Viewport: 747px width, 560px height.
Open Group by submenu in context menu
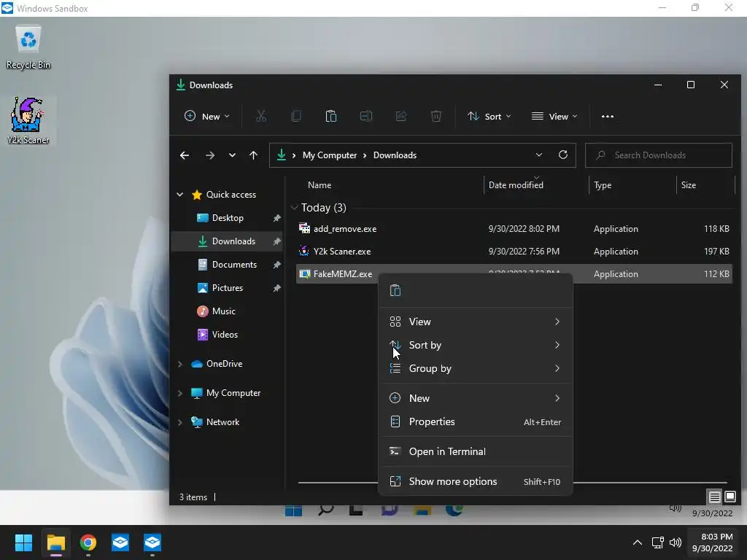point(476,368)
